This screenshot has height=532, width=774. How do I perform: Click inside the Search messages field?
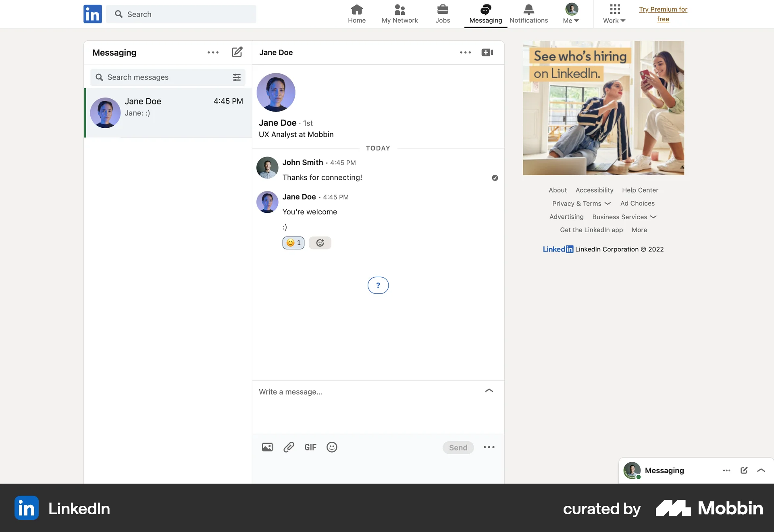tap(161, 77)
